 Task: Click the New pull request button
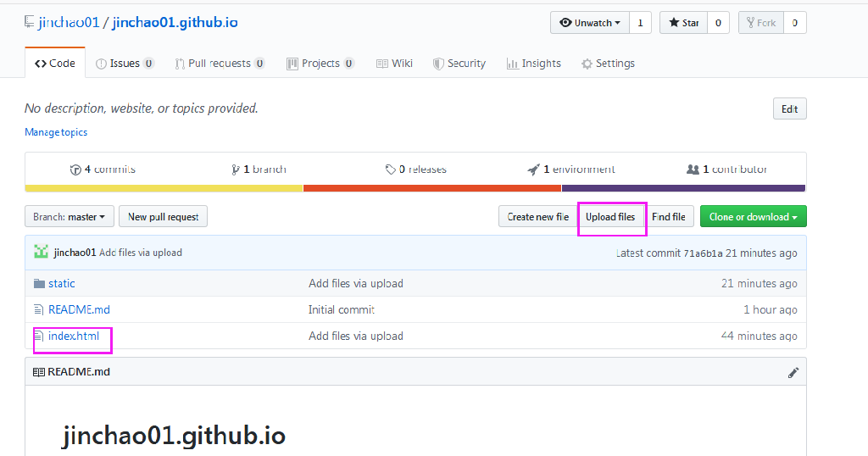[x=164, y=216]
